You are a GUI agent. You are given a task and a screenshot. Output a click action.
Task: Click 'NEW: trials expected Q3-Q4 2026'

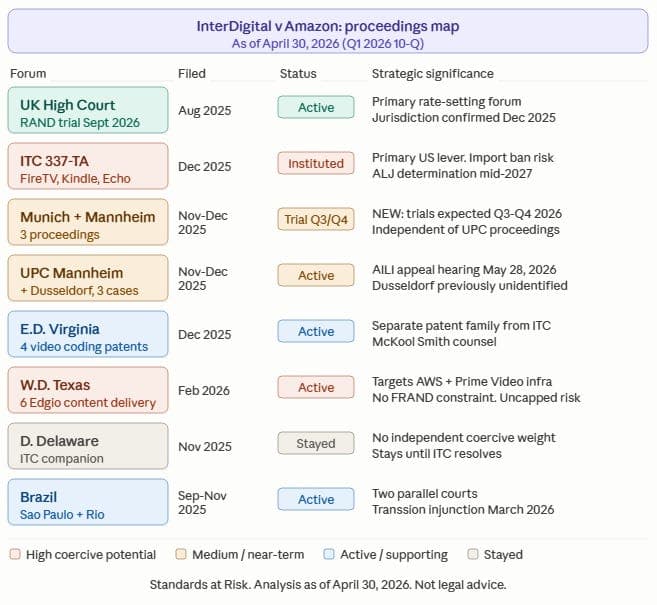467,214
